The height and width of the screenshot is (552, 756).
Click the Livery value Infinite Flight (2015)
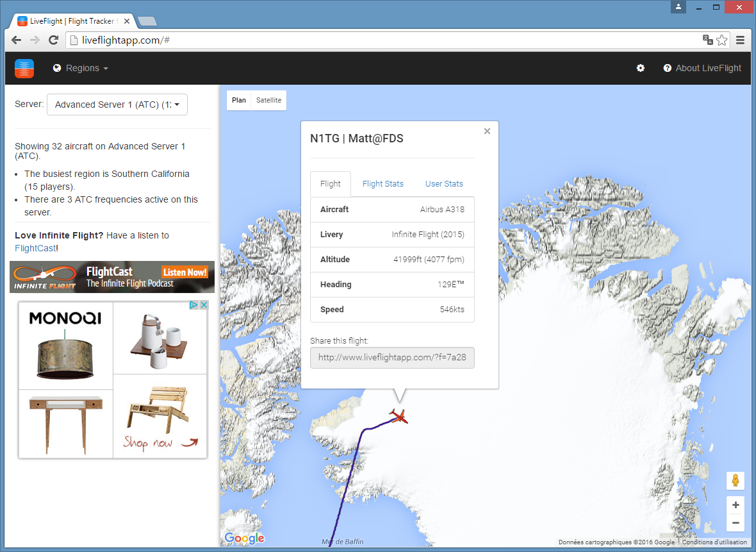428,235
